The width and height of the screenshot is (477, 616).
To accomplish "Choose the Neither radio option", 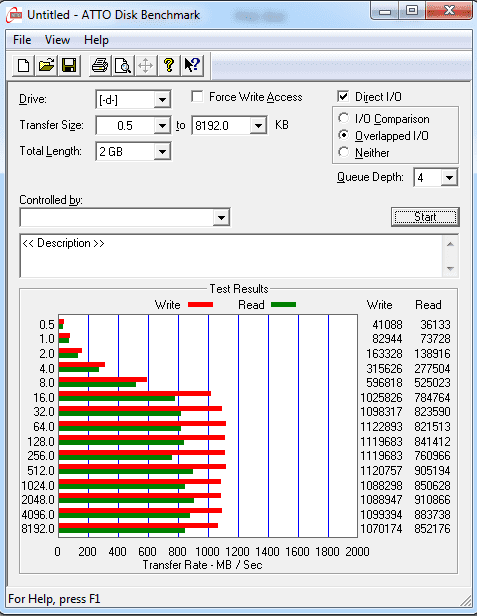I will (343, 152).
